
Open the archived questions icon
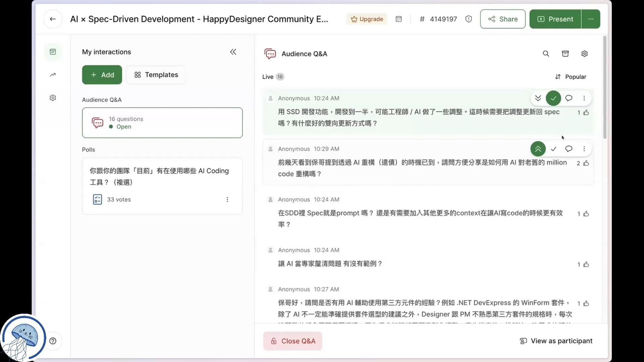(x=565, y=54)
